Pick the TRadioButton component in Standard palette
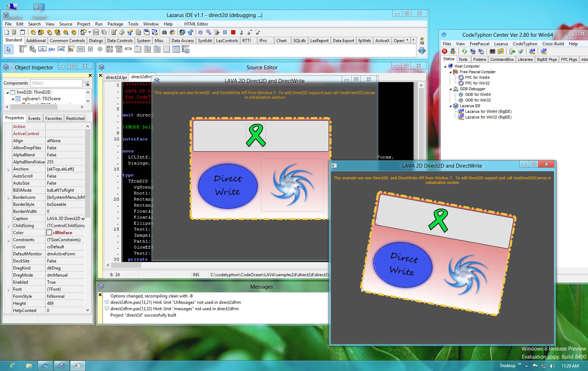Screen dimensions: 588x371 [x=100, y=49]
